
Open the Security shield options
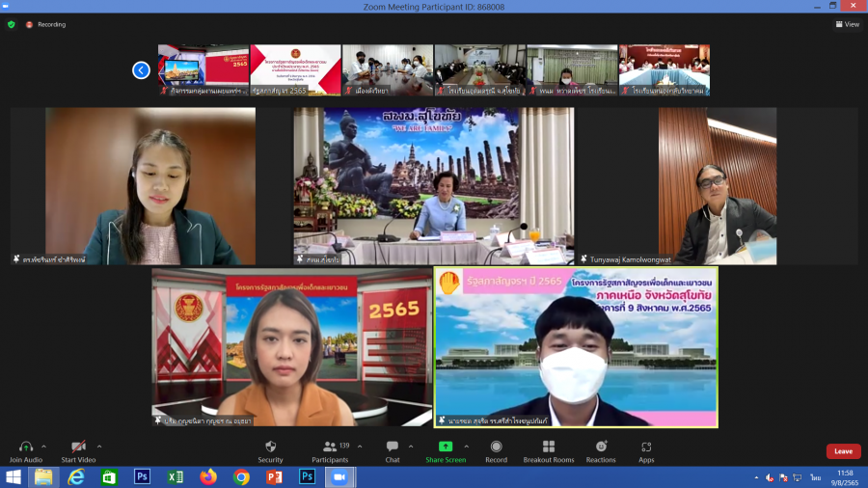(x=270, y=447)
